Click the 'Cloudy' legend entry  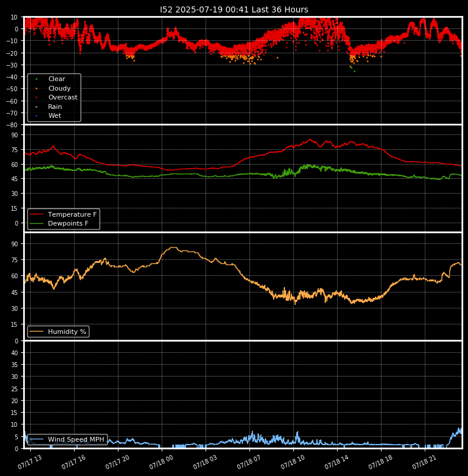tap(59, 88)
